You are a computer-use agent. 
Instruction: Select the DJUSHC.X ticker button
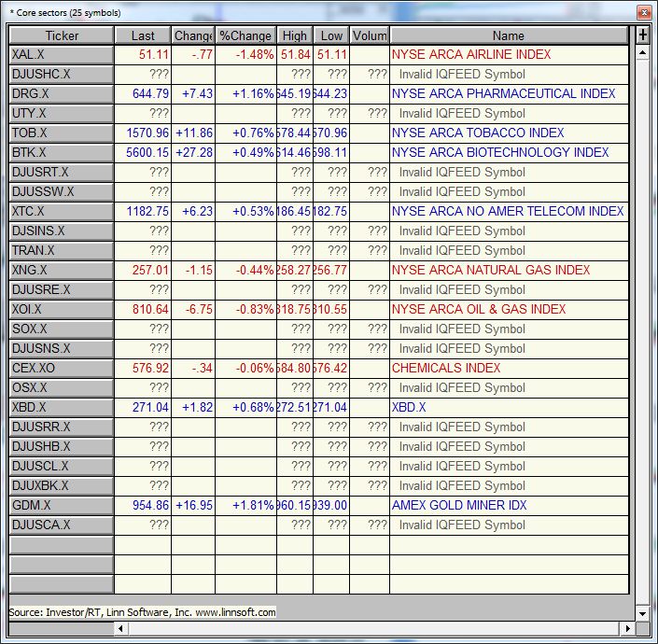tap(62, 75)
